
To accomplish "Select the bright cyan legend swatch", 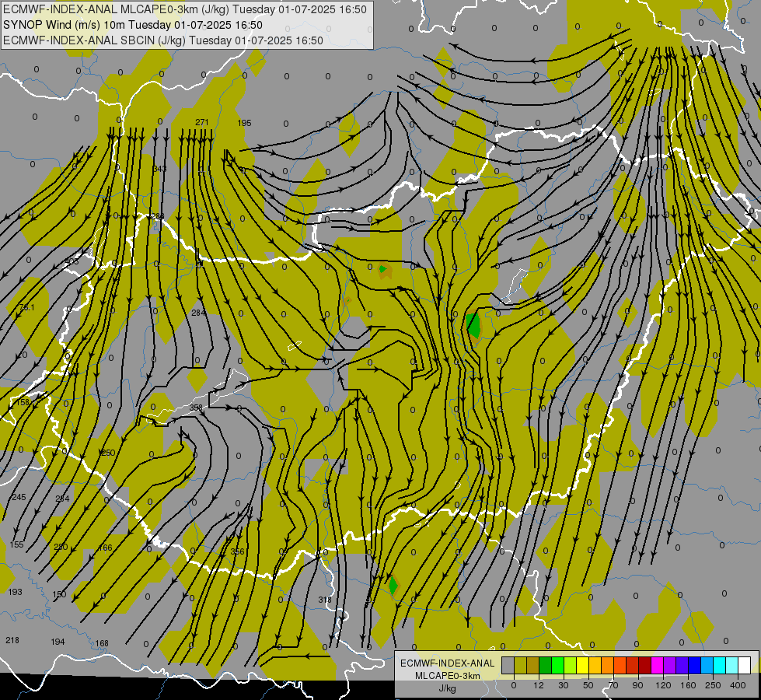I will (720, 666).
